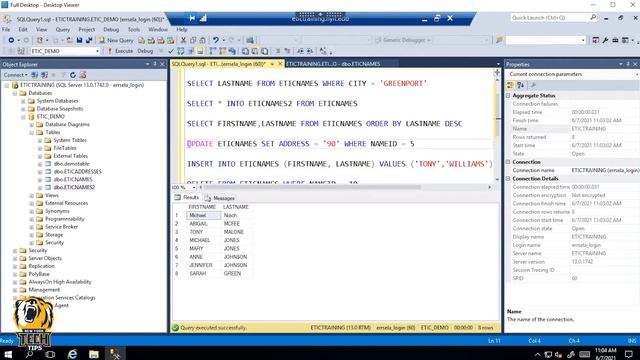Increase indent of selected lines
This screenshot has height=360, width=640.
[310, 51]
